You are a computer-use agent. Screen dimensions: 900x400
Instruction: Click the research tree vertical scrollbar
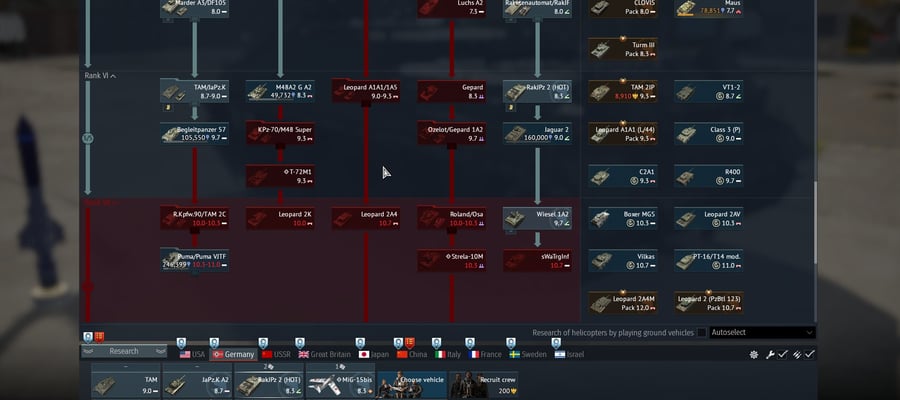[814, 223]
